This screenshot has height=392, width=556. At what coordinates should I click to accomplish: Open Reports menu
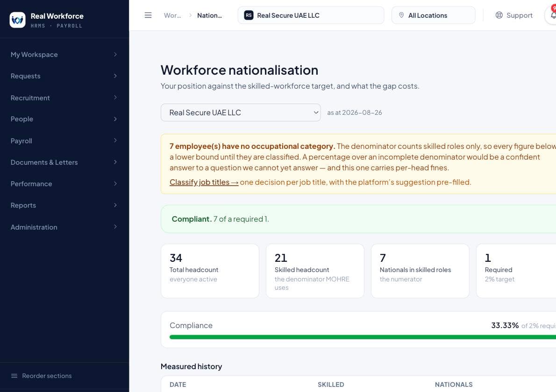64,205
